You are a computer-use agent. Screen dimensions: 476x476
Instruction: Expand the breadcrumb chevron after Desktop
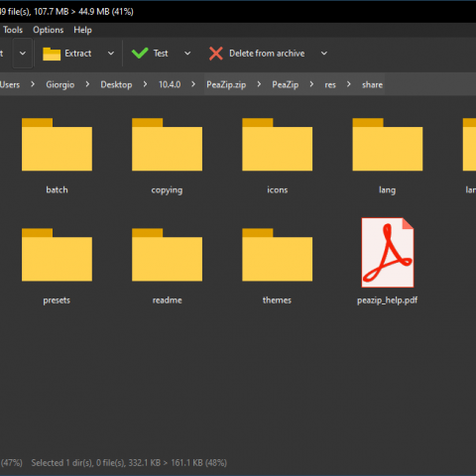pyautogui.click(x=145, y=84)
